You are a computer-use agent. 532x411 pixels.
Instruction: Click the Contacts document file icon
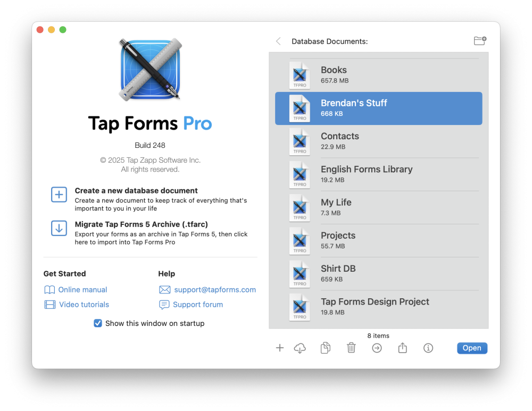pos(300,141)
